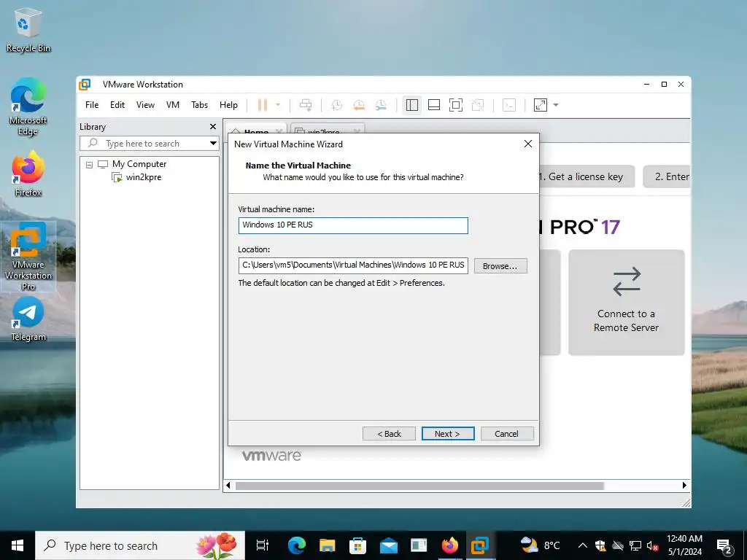
Task: Open Microsoft Store from the taskbar
Action: pos(357,545)
